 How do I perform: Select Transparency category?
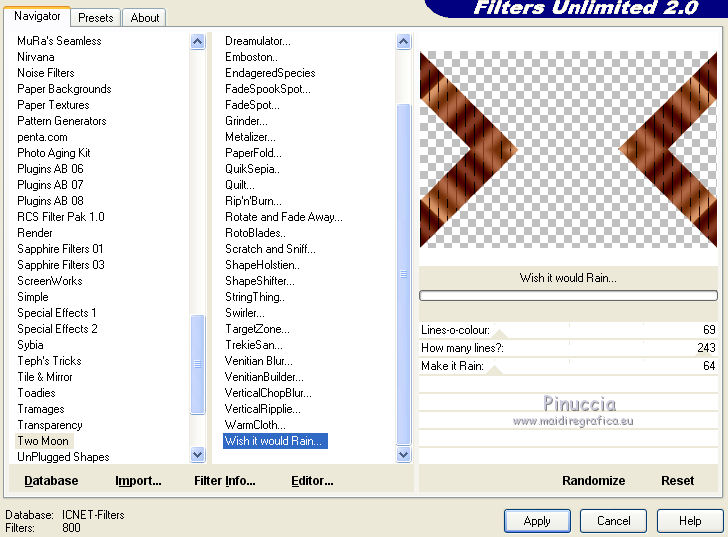[x=50, y=425]
